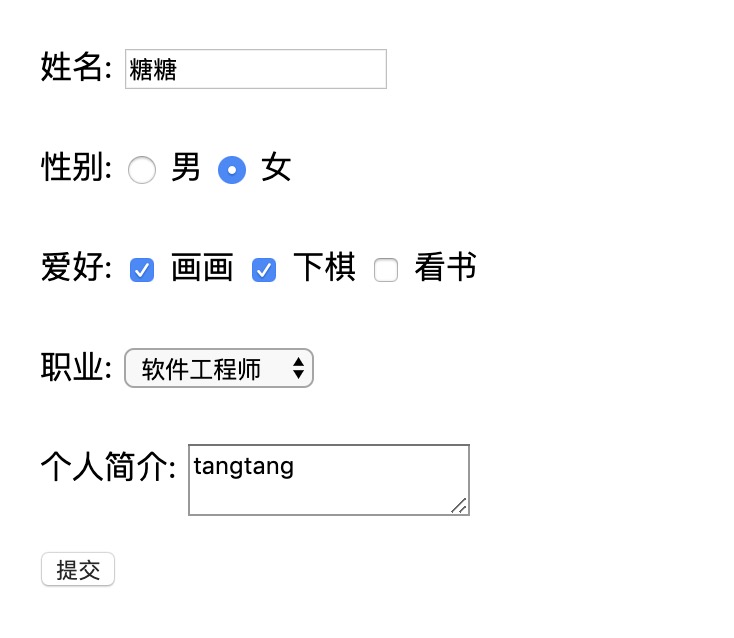The height and width of the screenshot is (638, 734).
Task: Click the 男 text beside the radio
Action: tap(186, 168)
